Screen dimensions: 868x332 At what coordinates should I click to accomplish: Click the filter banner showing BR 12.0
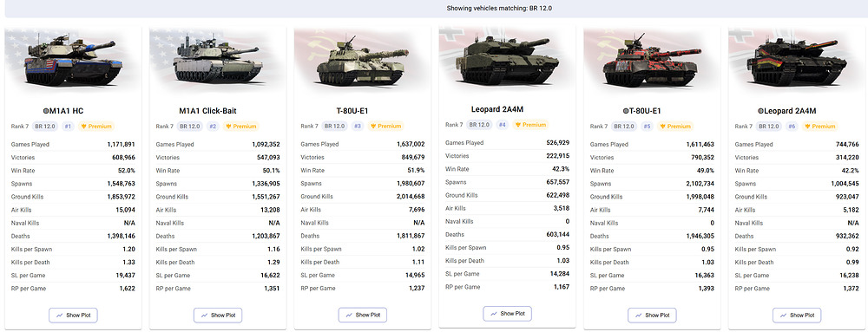click(x=434, y=9)
